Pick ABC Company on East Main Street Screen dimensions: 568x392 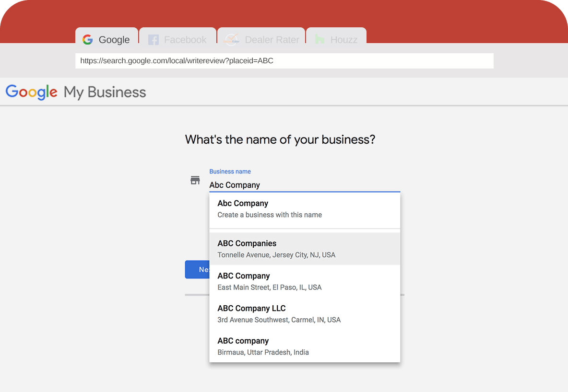coord(305,281)
